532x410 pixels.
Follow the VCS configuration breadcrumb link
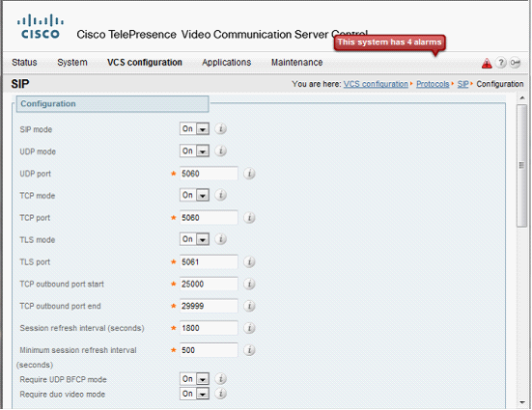[x=376, y=84]
